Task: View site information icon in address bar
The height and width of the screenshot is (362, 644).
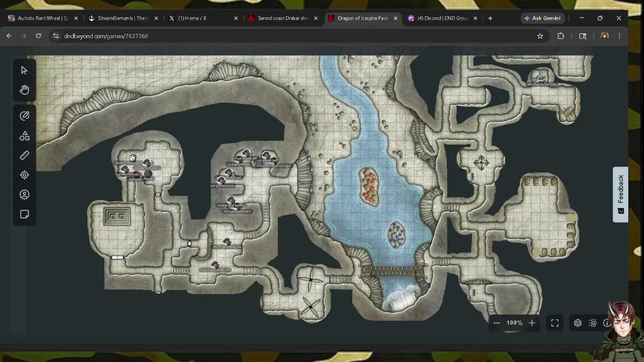Action: 56,36
